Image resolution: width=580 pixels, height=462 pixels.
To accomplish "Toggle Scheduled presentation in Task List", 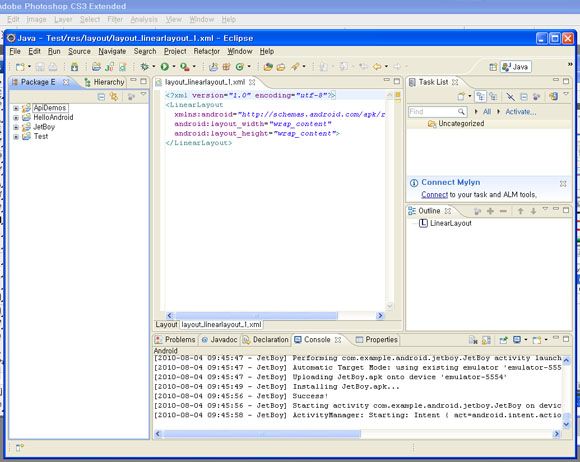I will (493, 97).
